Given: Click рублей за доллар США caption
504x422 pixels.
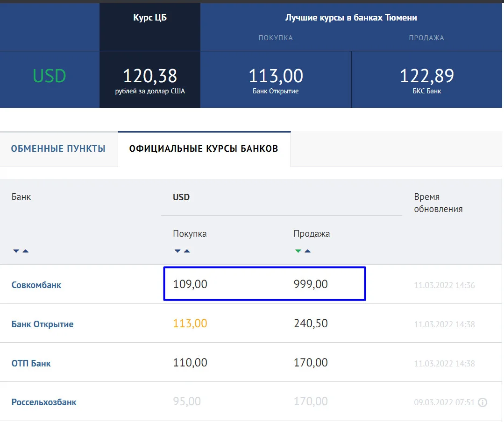Looking at the screenshot, I should tap(150, 91).
